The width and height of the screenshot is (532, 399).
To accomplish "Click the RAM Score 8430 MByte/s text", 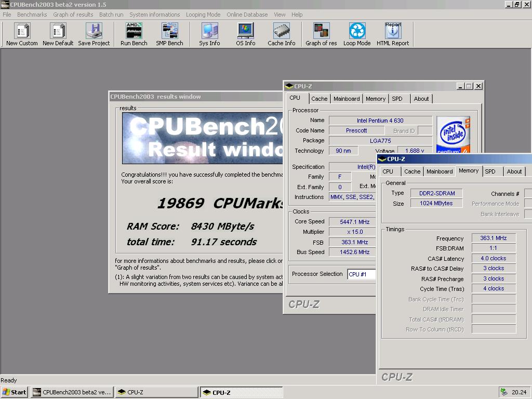I will (x=190, y=227).
